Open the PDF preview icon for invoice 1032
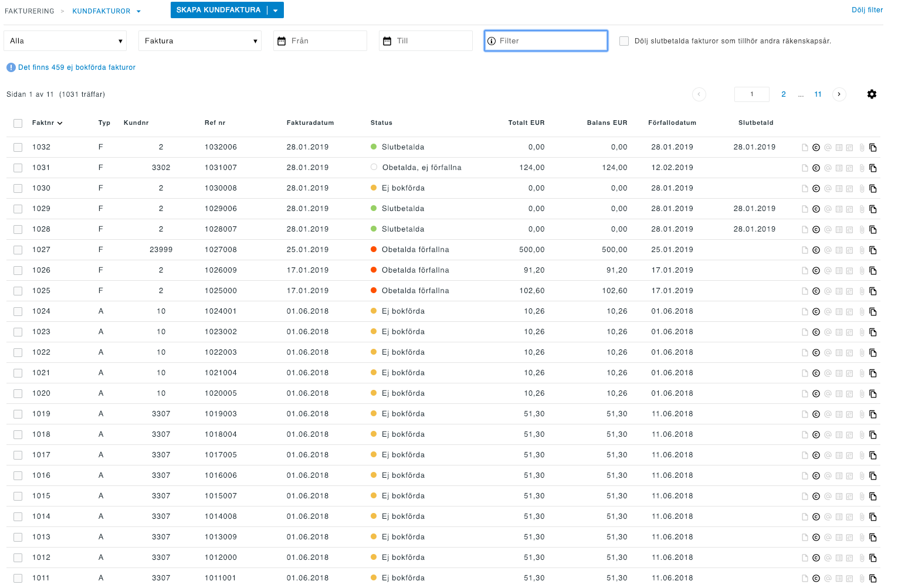898x588 pixels. tap(805, 147)
